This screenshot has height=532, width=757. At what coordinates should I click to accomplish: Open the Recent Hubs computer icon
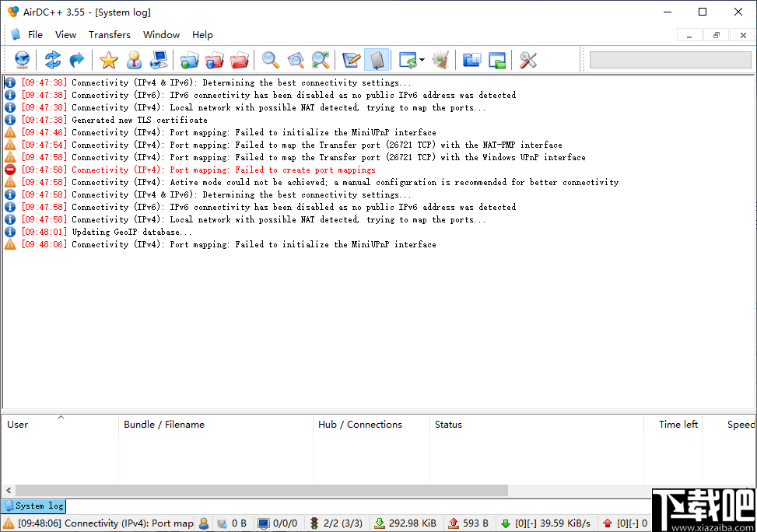pos(159,61)
